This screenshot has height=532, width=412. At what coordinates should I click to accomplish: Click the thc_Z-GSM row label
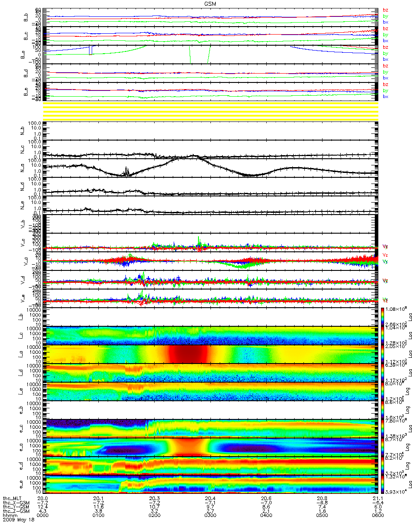coord(16,511)
